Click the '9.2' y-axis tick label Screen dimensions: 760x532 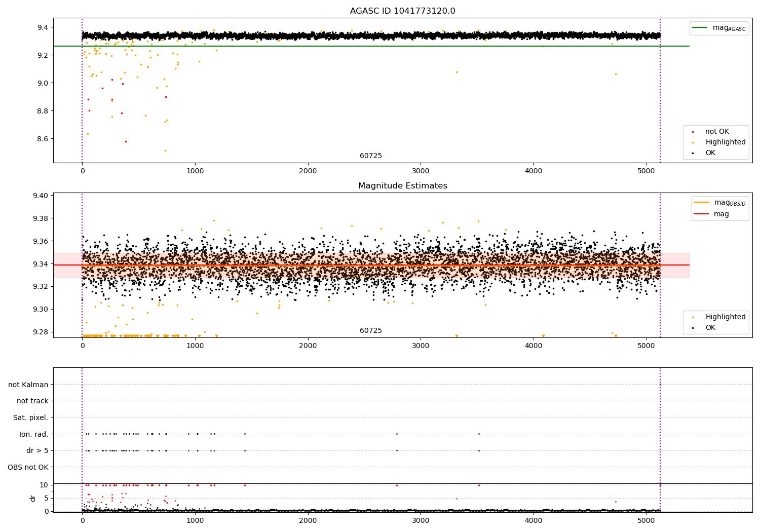tap(42, 55)
